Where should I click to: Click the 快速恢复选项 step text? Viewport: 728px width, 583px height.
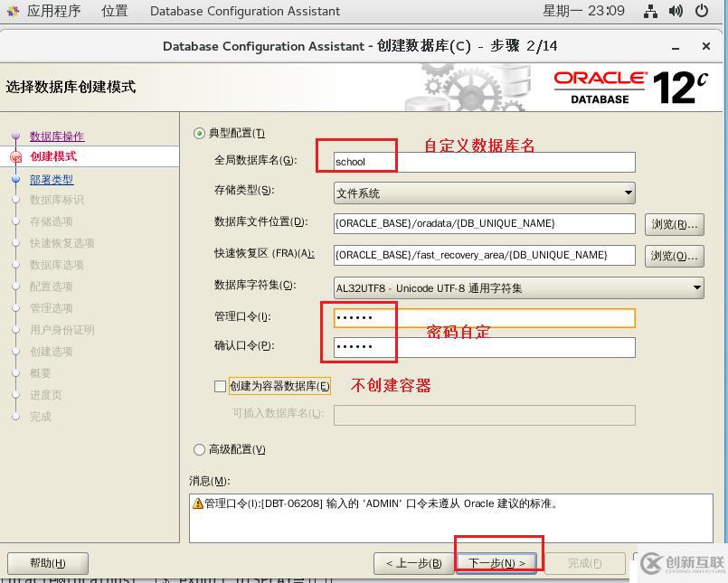[x=61, y=243]
